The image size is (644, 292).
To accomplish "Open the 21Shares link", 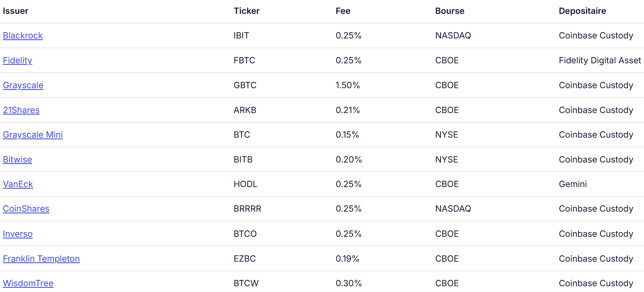I will [21, 110].
